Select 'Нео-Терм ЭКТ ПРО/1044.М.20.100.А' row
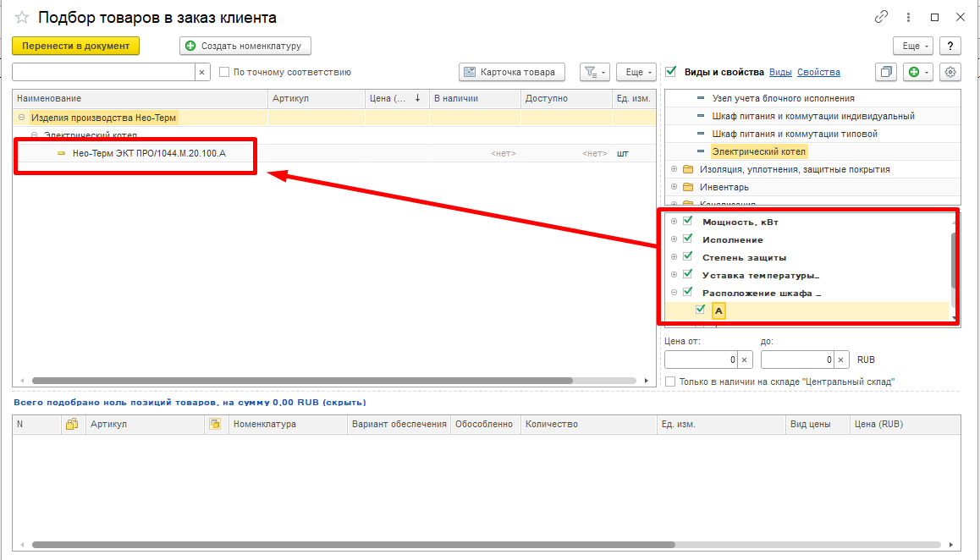980x560 pixels. click(x=334, y=153)
